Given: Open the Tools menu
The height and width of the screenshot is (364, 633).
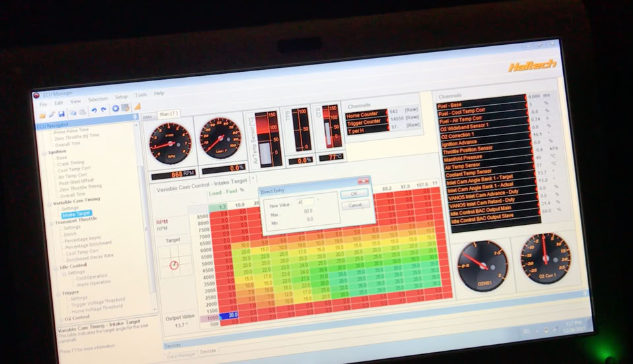Looking at the screenshot, I should pos(141,95).
